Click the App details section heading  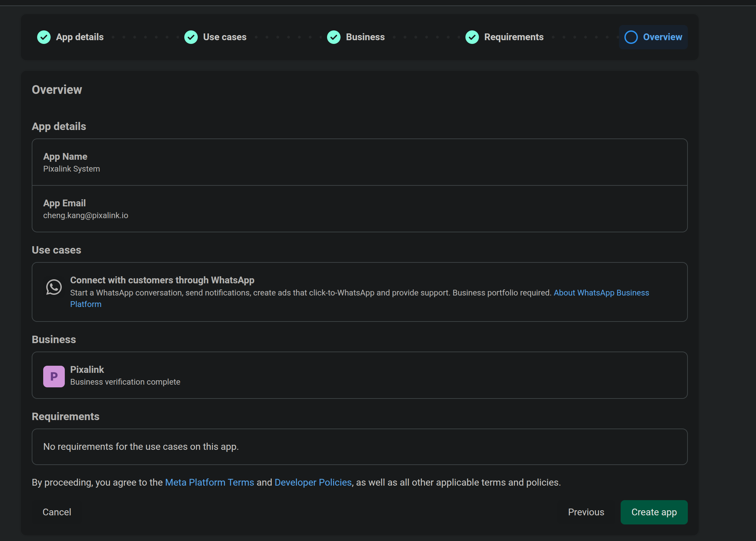(x=59, y=126)
